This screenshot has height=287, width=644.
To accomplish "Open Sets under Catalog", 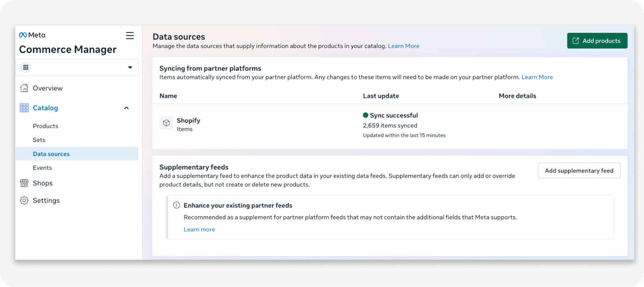I will (x=39, y=140).
